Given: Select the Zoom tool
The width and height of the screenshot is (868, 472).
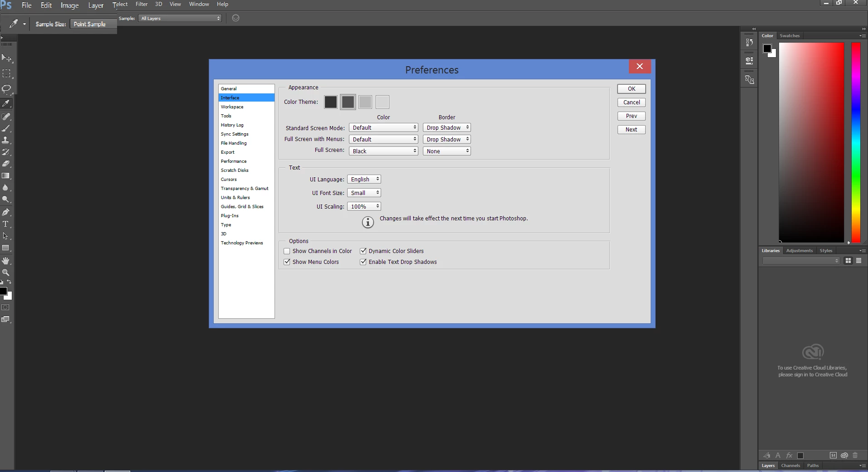Looking at the screenshot, I should pos(6,272).
